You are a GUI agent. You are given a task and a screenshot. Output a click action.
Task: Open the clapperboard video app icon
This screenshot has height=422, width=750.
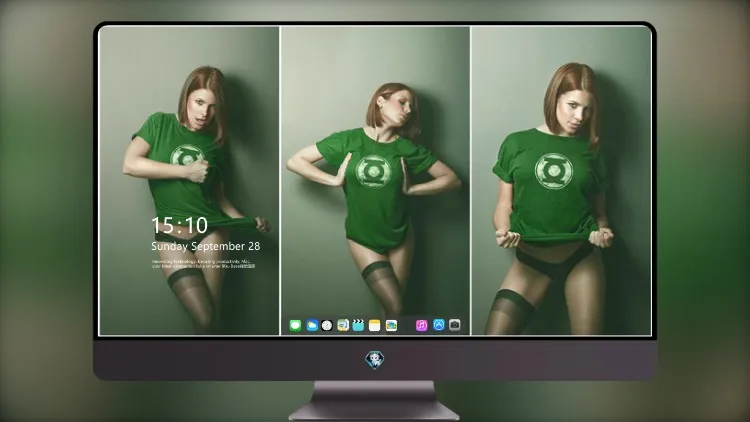point(358,325)
